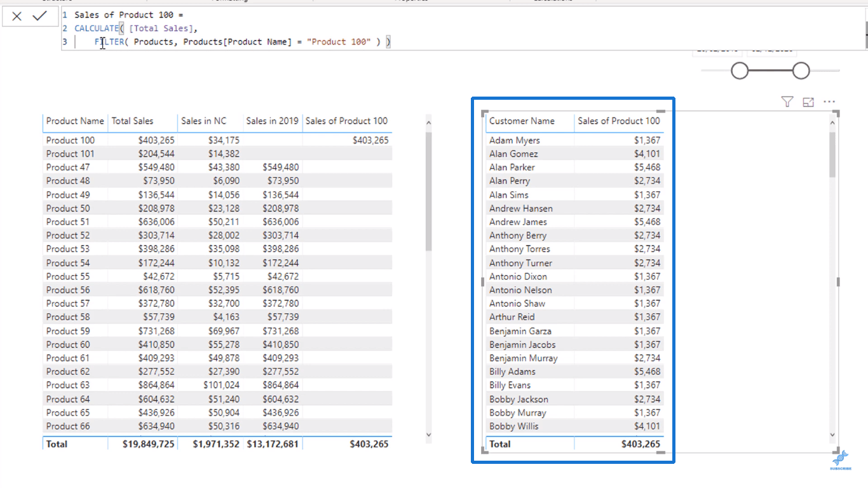The height and width of the screenshot is (488, 868).
Task: Click bottom center handle of customer visual
Action: click(x=660, y=452)
